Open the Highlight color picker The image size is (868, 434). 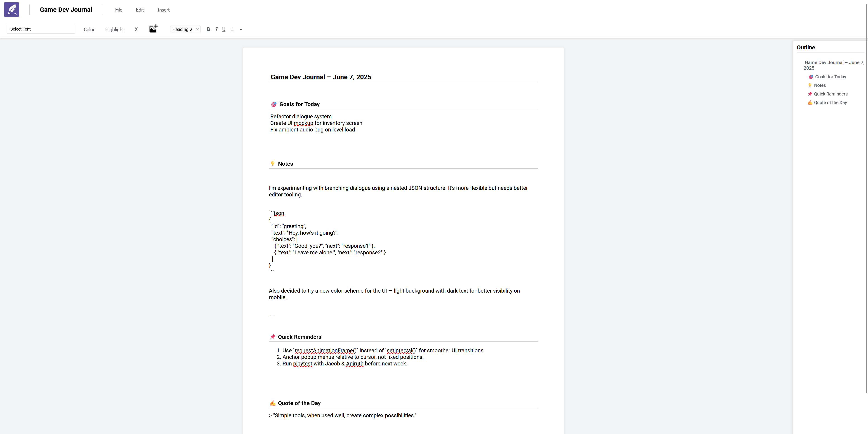click(x=115, y=29)
